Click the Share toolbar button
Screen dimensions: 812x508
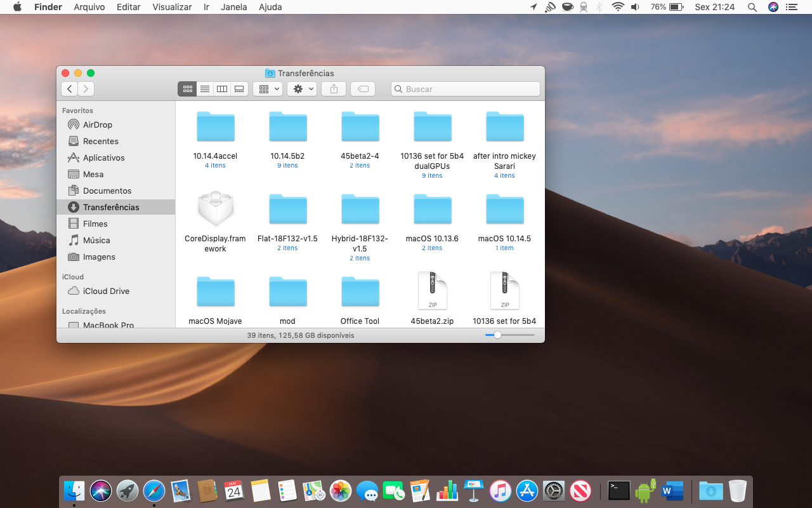pyautogui.click(x=334, y=89)
